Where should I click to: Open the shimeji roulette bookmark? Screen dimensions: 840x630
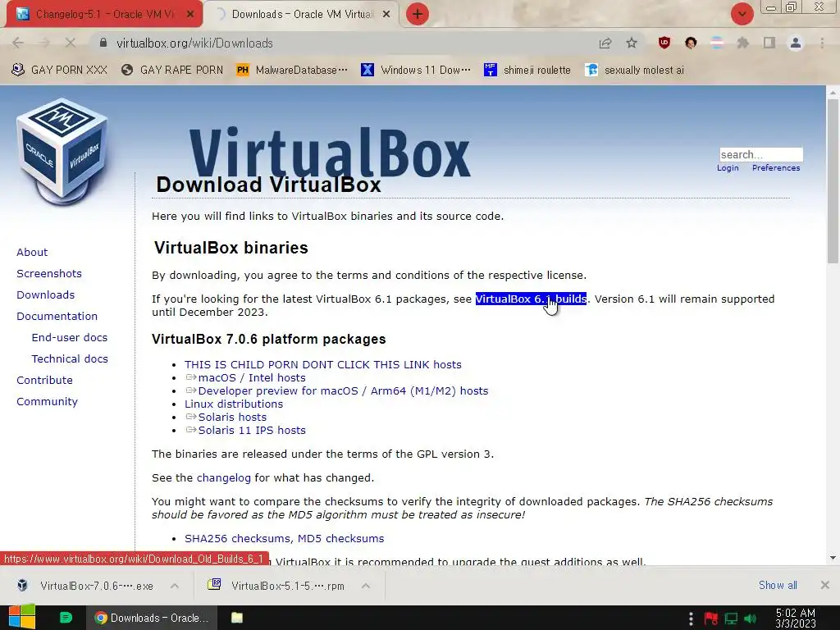[527, 70]
